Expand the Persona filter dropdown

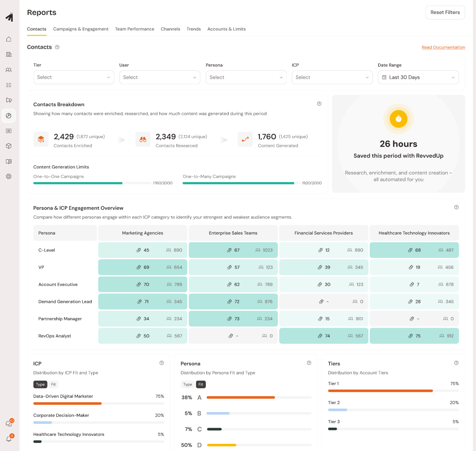tap(246, 77)
